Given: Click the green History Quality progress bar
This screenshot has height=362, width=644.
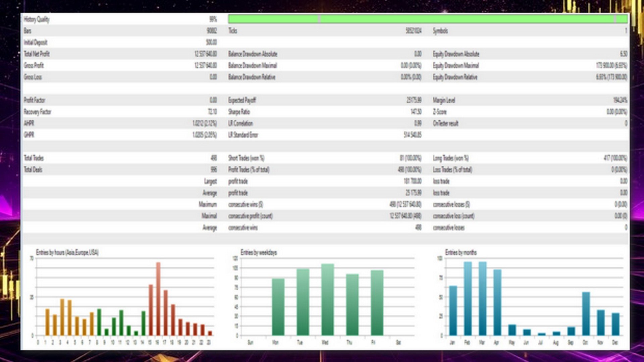Looking at the screenshot, I should pyautogui.click(x=428, y=19).
